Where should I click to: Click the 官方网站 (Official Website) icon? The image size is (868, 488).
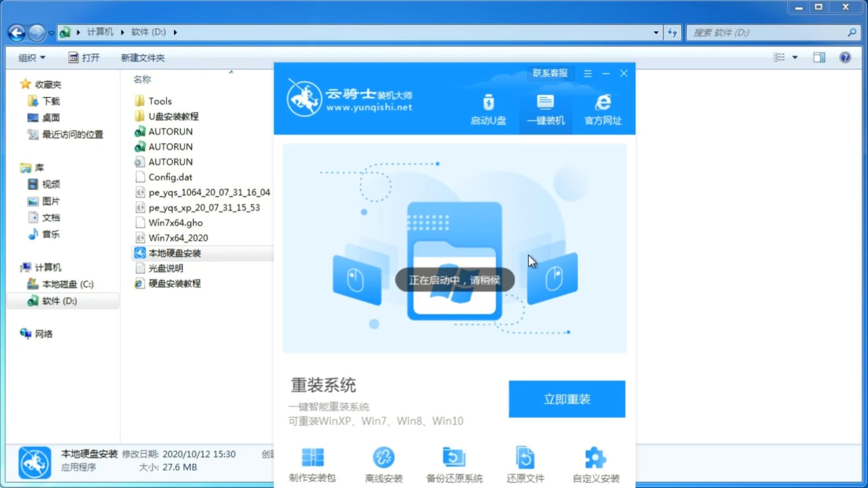click(x=602, y=109)
